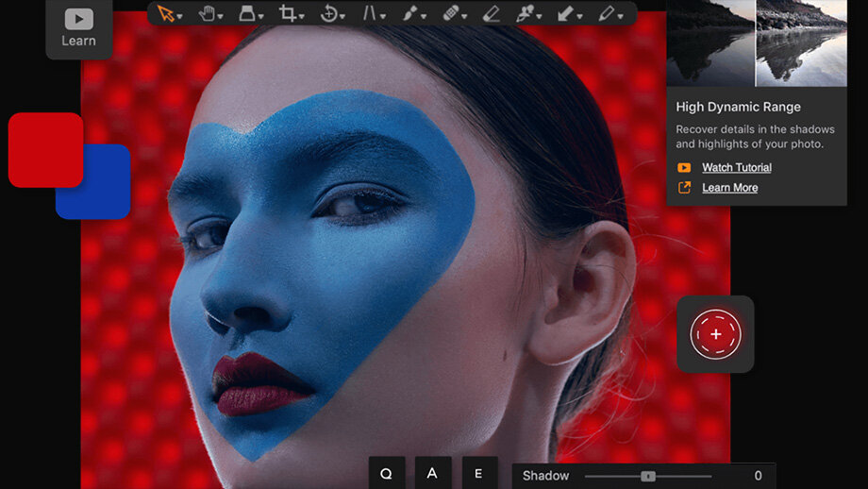Open dropdown arrow next to perspective tool

[x=382, y=17]
